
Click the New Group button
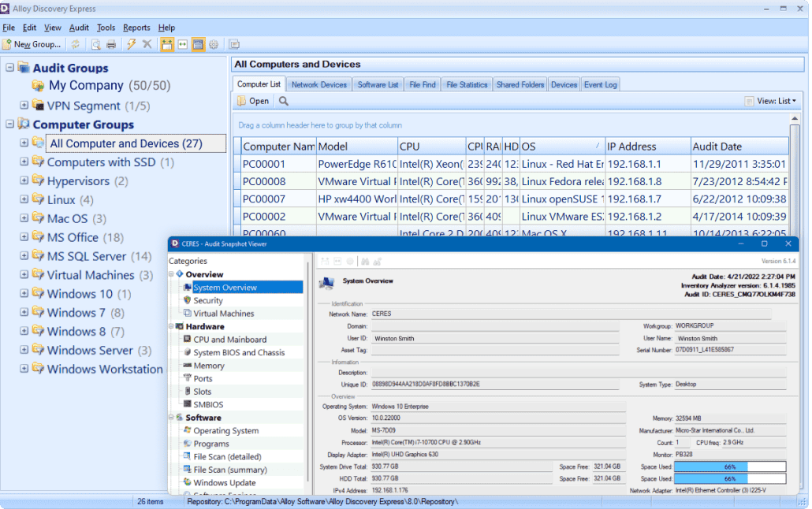pyautogui.click(x=32, y=44)
